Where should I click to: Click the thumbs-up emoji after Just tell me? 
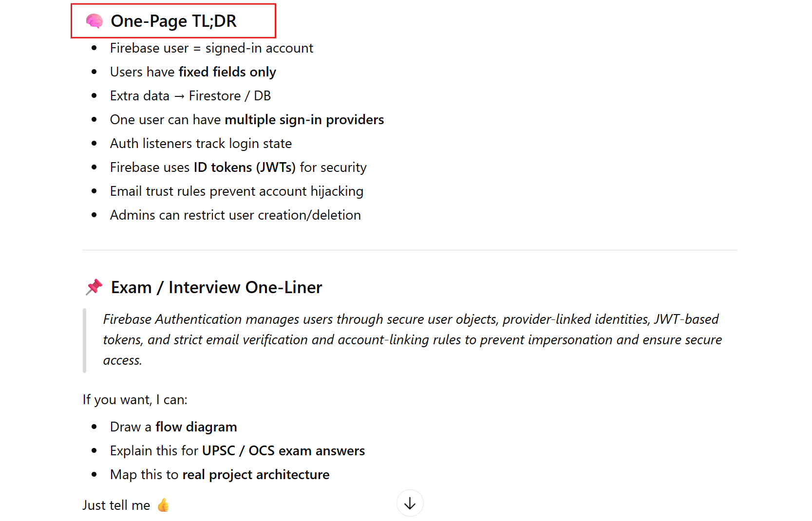click(163, 505)
